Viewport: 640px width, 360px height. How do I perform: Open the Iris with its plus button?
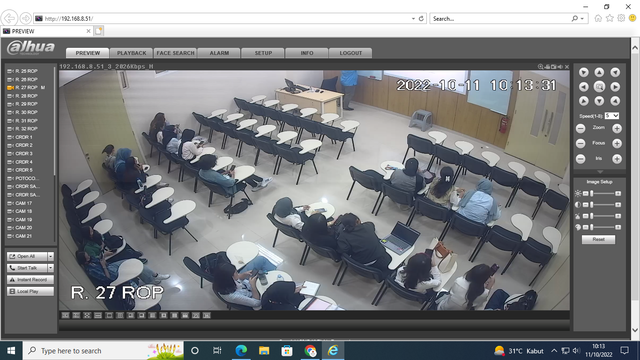click(617, 159)
